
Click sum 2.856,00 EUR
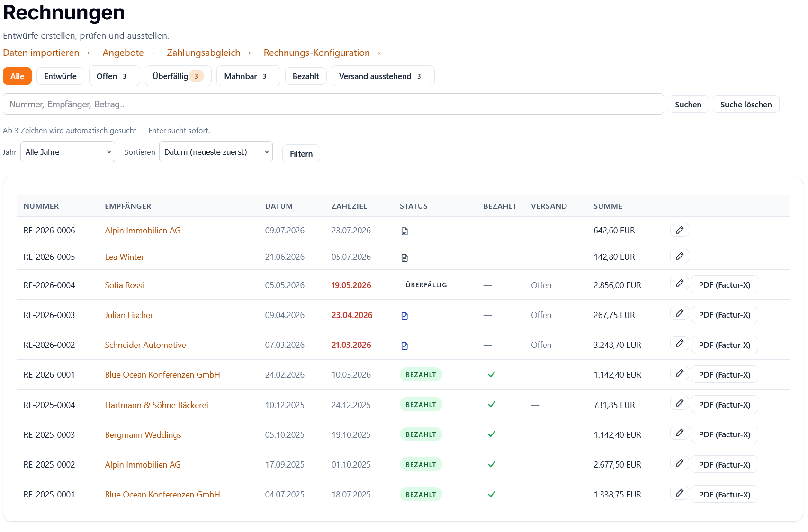(x=617, y=285)
